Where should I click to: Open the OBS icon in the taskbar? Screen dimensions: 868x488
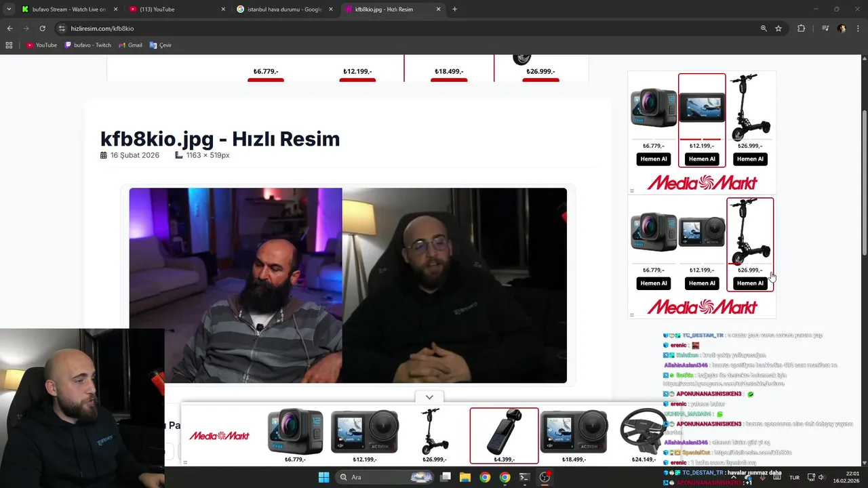tap(545, 477)
